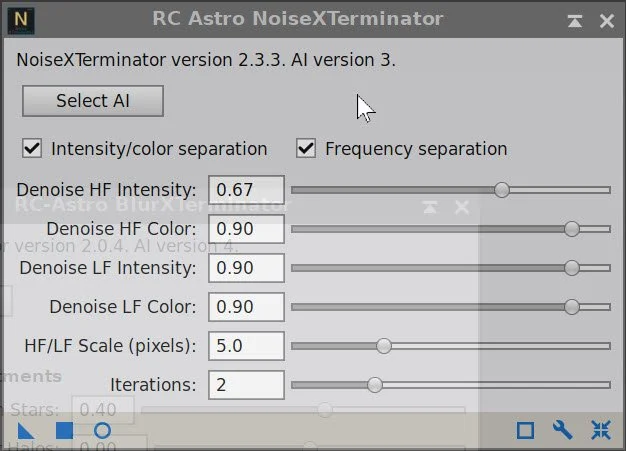Click the Denoise LF Intensity value field
626x451 pixels.
point(246,268)
